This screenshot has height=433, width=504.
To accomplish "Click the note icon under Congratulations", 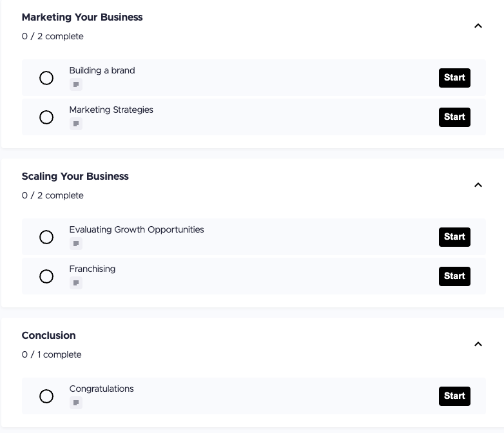I will coord(76,403).
